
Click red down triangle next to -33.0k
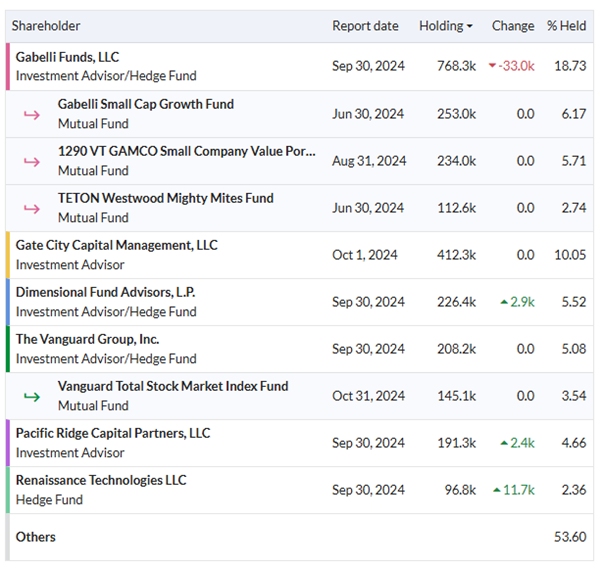492,66
